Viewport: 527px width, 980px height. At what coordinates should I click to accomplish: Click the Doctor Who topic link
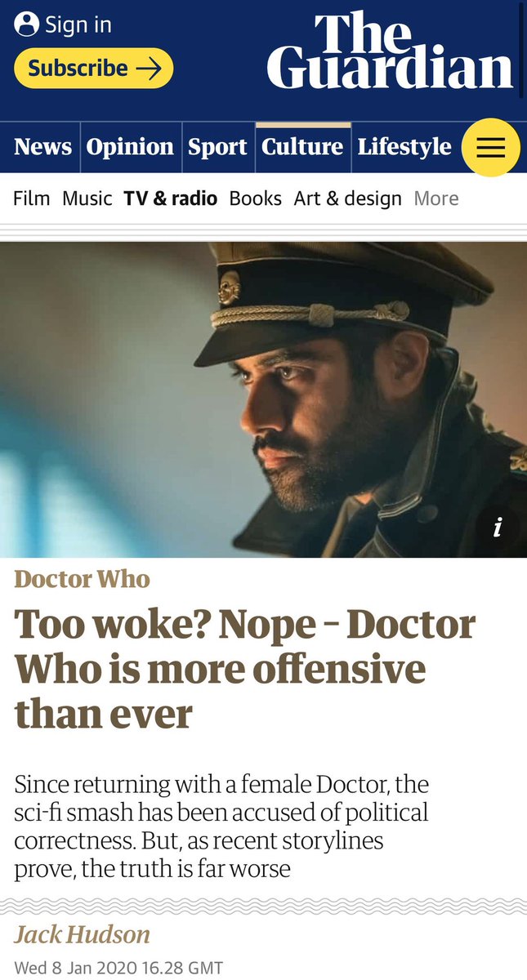[x=83, y=579]
